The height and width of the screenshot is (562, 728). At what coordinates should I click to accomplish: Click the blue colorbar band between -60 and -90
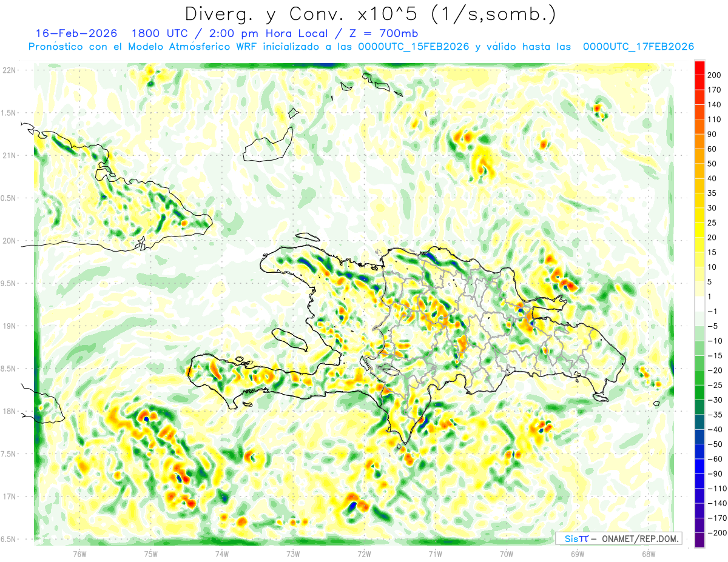699,466
